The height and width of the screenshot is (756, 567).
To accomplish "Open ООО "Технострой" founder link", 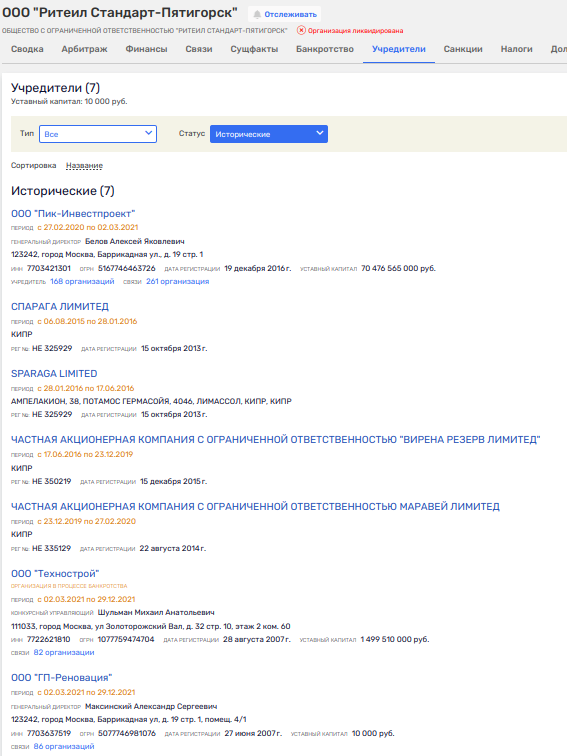I will [x=55, y=574].
